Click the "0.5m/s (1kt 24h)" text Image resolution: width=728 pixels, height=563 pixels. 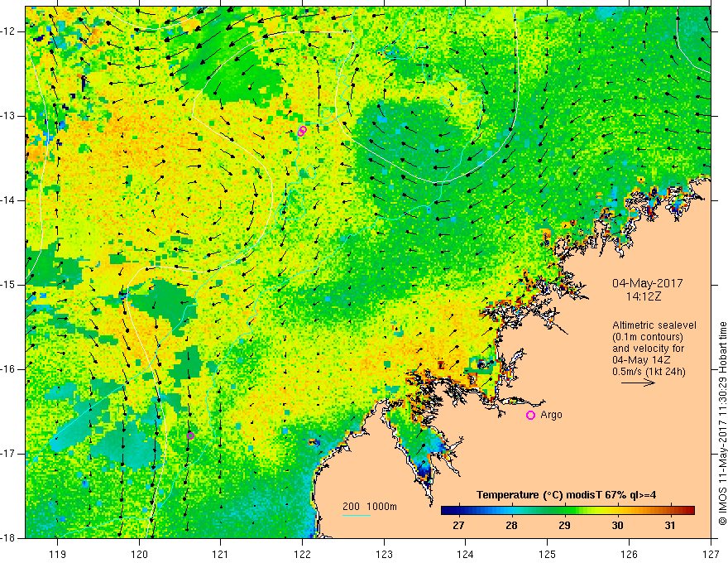649,372
